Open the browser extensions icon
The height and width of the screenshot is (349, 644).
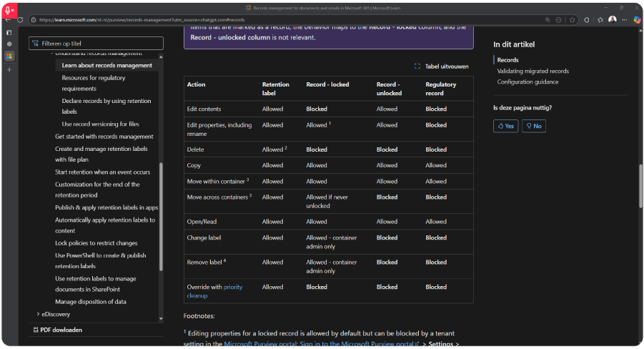(585, 20)
